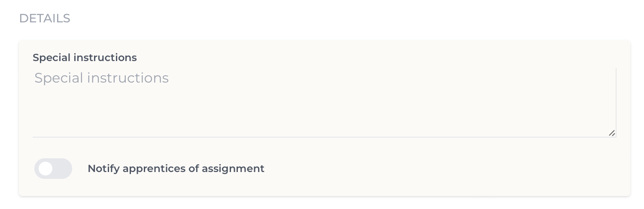Image resolution: width=644 pixels, height=209 pixels.
Task: Click the bold Special instructions field label
Action: tap(85, 57)
